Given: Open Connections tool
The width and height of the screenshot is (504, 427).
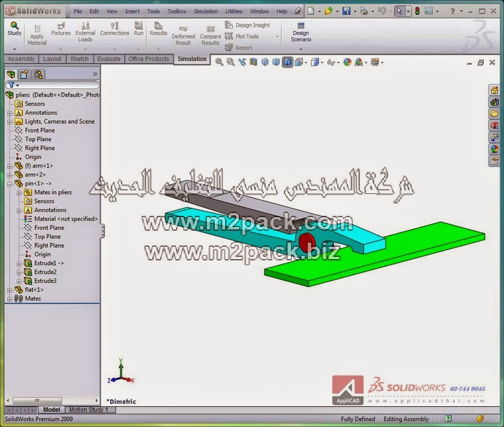Looking at the screenshot, I should click(x=114, y=28).
